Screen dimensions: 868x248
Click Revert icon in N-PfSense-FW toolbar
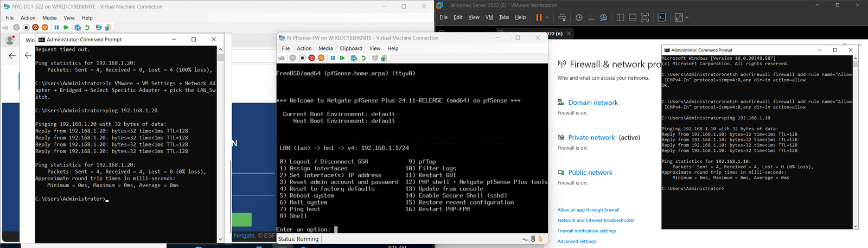[363, 58]
